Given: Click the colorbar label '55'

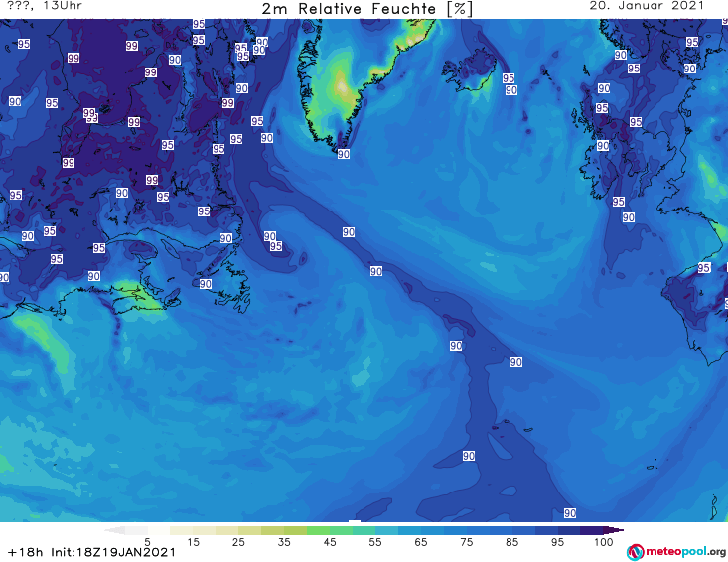Looking at the screenshot, I should pos(375,542).
